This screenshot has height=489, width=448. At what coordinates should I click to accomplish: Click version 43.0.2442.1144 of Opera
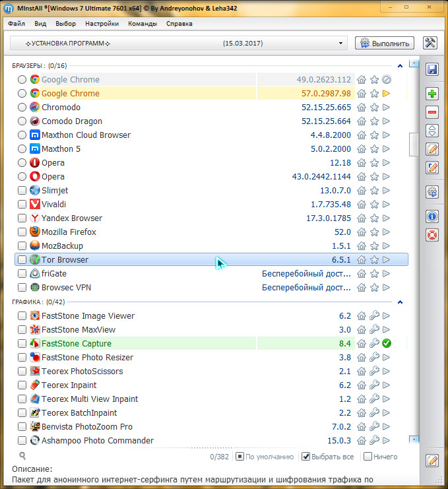point(321,176)
